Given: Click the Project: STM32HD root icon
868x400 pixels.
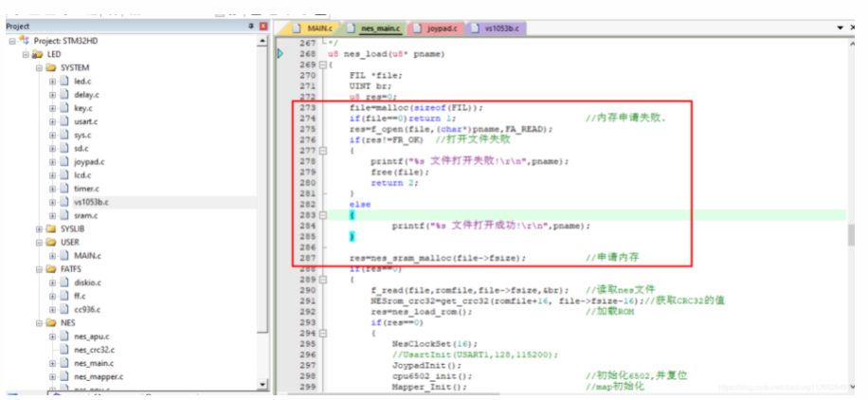Looking at the screenshot, I should 24,41.
